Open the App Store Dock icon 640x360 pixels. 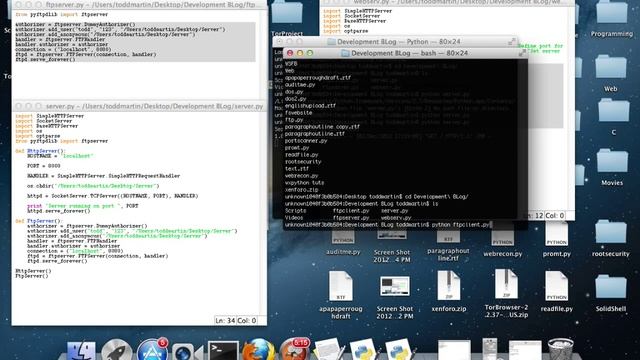[x=152, y=351]
